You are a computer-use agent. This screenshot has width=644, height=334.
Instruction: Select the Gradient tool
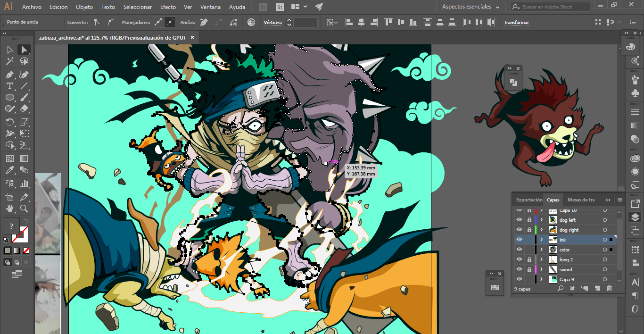[24, 159]
